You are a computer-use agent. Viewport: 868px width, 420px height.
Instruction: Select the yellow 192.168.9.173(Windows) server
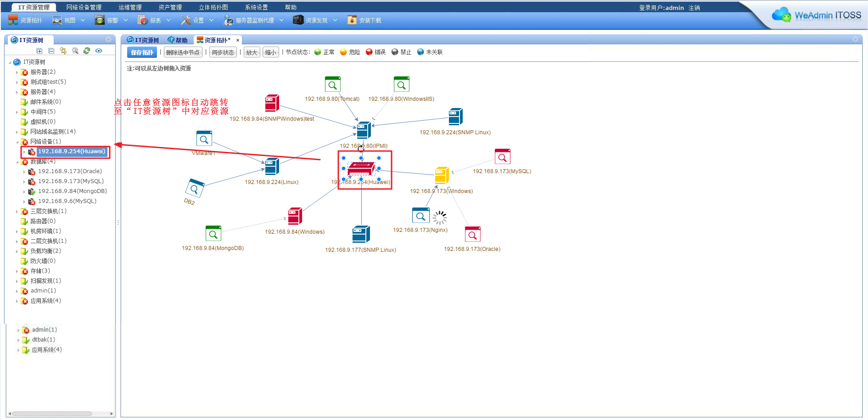pos(442,175)
